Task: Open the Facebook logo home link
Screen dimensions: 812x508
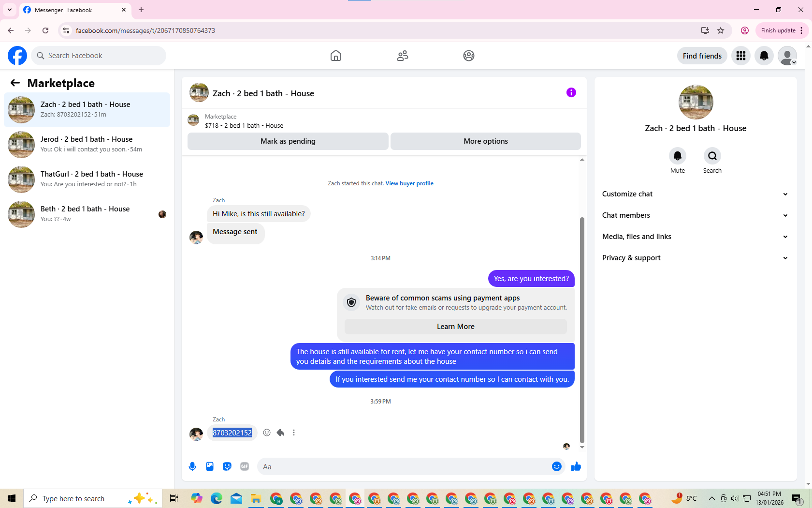Action: pyautogui.click(x=17, y=56)
